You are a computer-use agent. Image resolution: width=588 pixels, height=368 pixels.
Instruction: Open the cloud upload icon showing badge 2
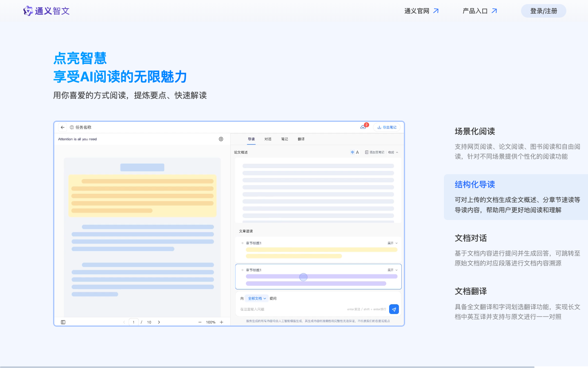(363, 128)
